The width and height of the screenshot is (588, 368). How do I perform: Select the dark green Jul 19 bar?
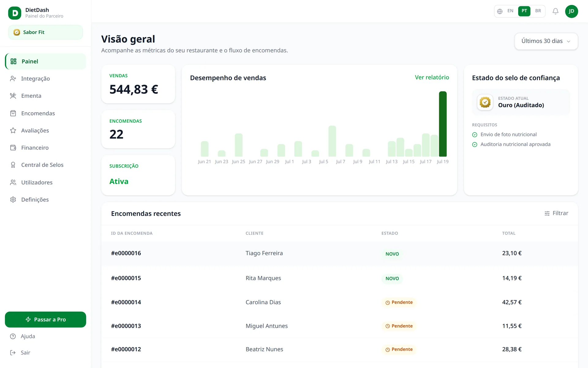[x=443, y=124]
